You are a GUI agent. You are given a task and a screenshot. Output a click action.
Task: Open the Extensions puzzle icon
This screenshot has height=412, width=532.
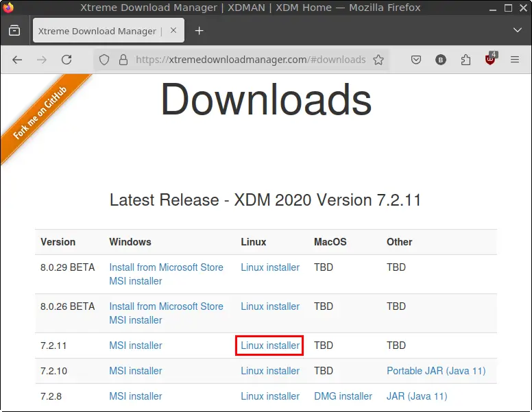[x=465, y=60]
